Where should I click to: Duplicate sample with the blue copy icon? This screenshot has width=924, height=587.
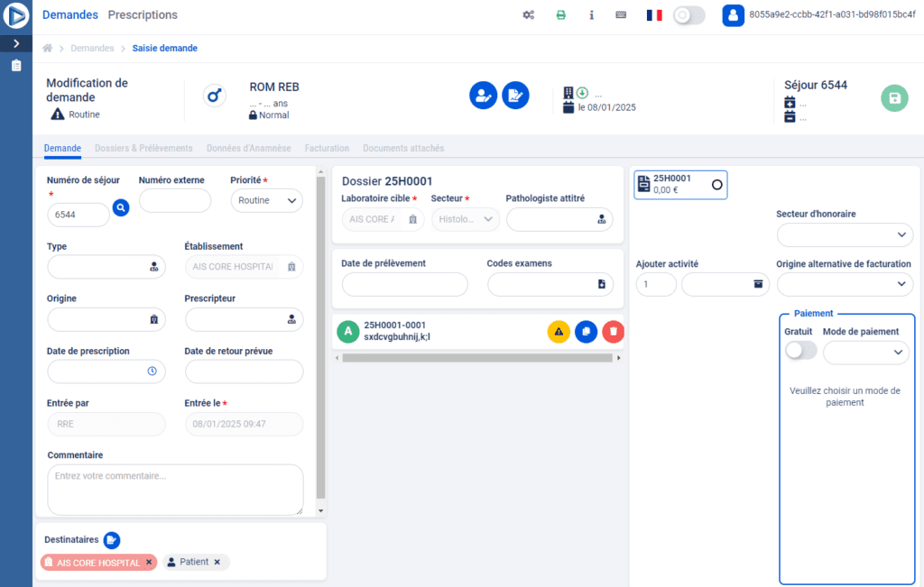(x=586, y=332)
